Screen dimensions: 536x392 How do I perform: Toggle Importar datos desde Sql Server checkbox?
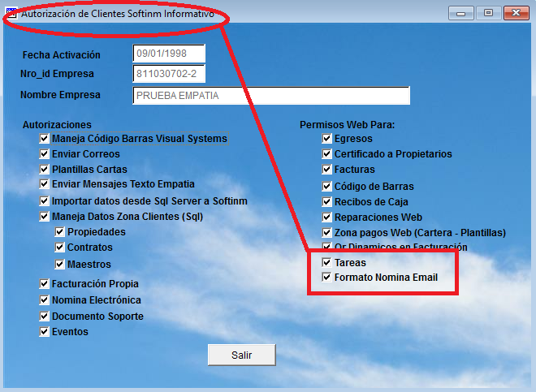click(44, 201)
